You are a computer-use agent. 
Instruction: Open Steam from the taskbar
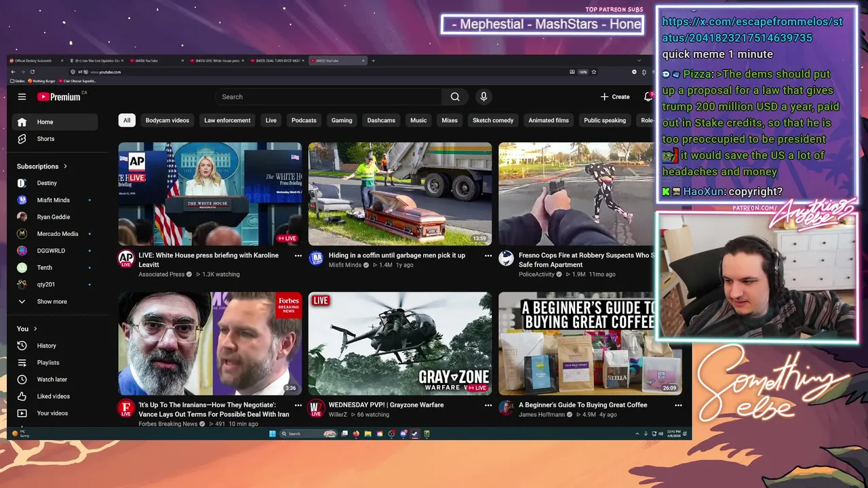point(415,434)
